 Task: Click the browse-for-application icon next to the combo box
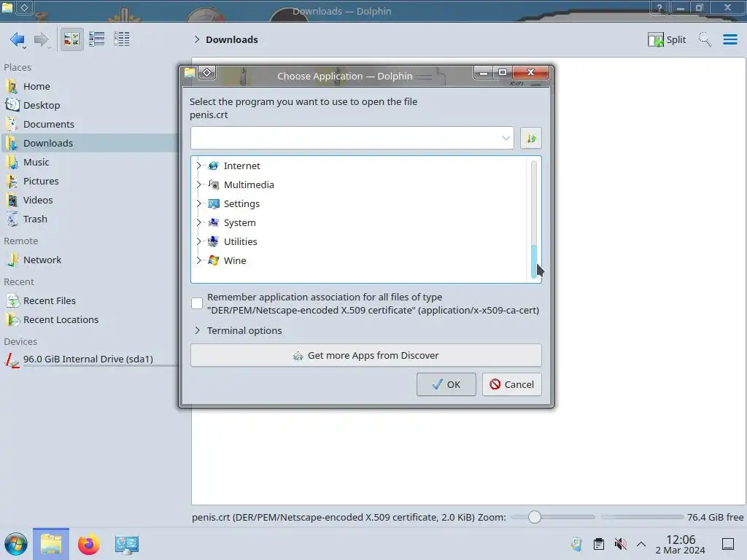pos(531,138)
